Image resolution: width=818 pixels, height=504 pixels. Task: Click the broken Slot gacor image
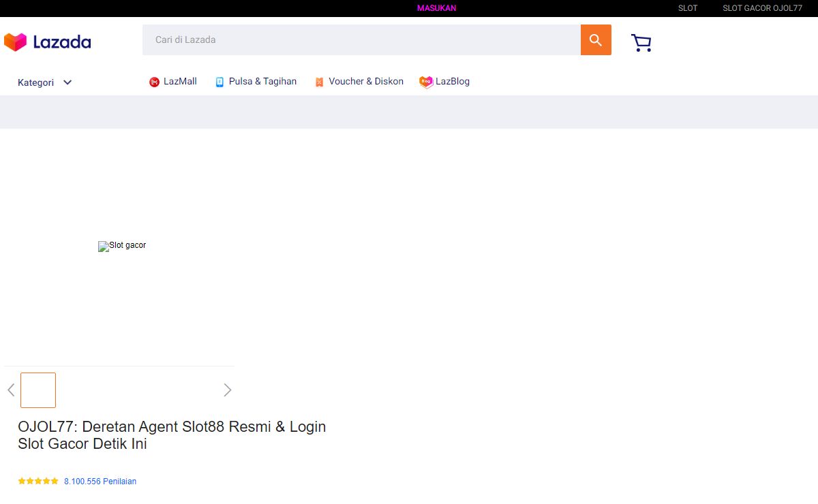[122, 246]
